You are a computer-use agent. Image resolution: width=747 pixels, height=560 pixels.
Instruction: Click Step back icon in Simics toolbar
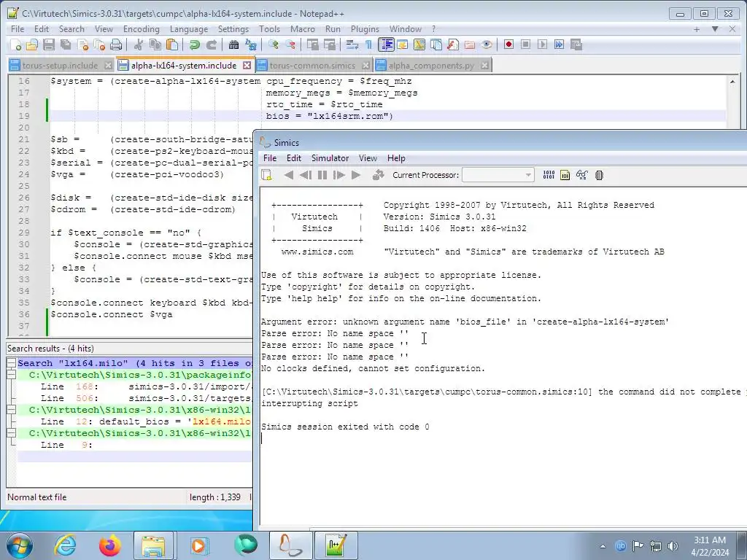coord(306,175)
